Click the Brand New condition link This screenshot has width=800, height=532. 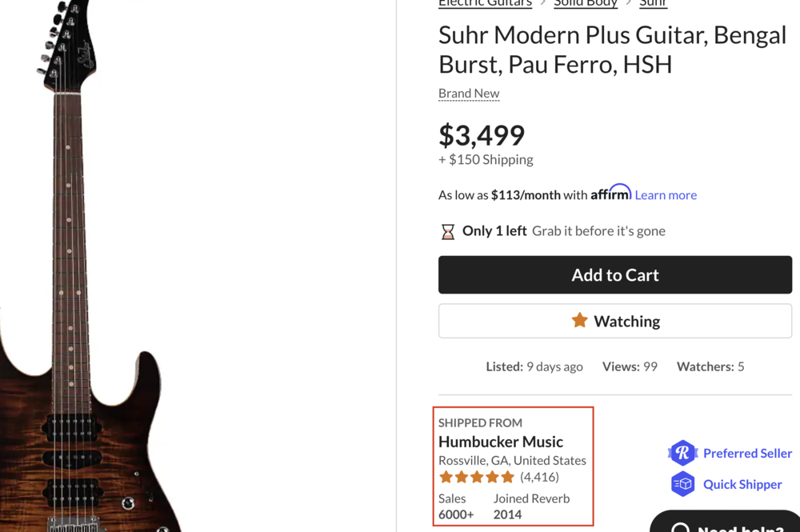click(469, 94)
